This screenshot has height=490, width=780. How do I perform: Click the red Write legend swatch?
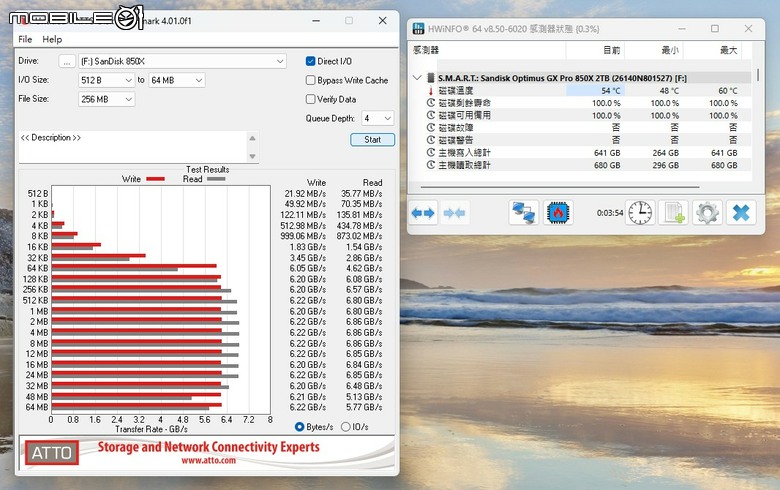coord(156,179)
